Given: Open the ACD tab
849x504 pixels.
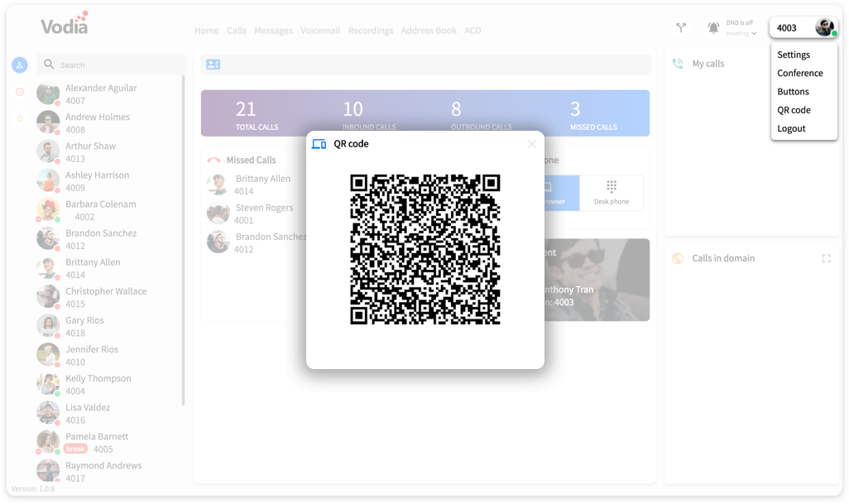Looking at the screenshot, I should pos(472,31).
